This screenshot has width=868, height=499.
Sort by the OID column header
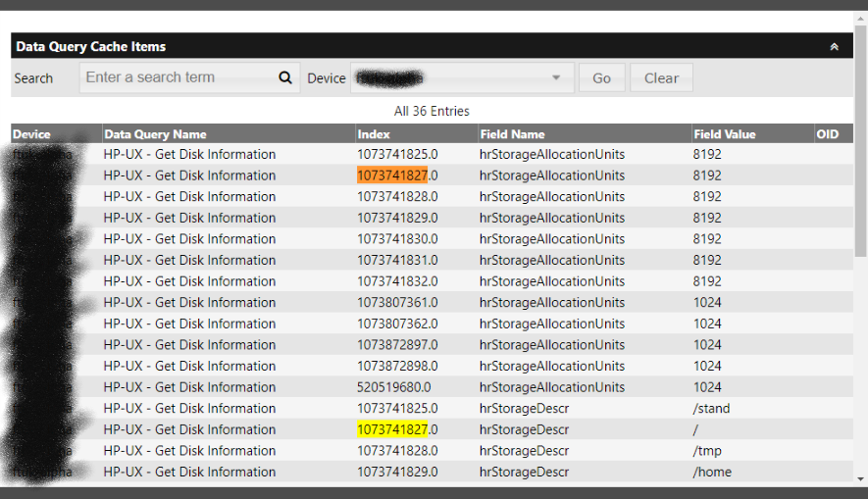[827, 134]
